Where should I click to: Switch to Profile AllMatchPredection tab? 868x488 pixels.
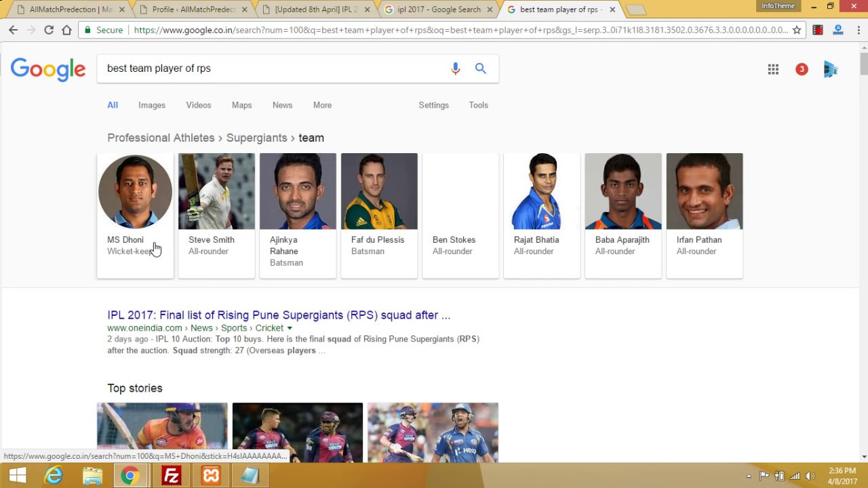pos(193,9)
